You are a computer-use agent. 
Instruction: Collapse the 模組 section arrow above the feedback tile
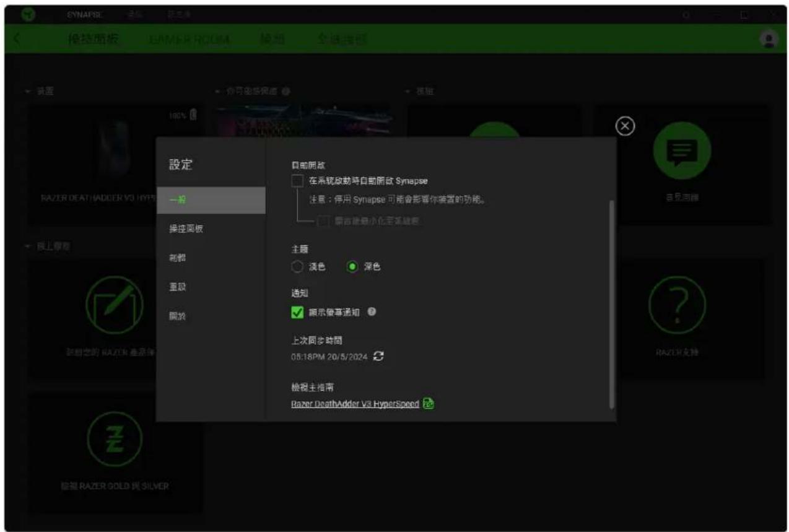[x=408, y=91]
